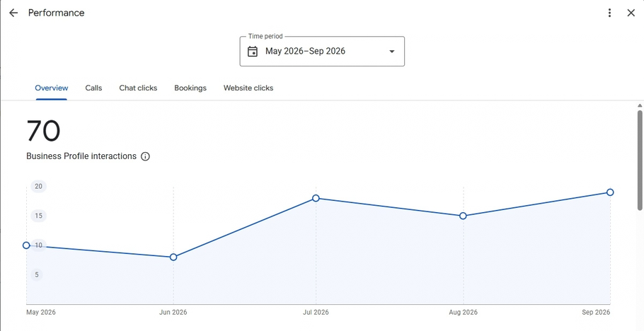
Task: Click the 15 y-axis label
Action: point(39,216)
